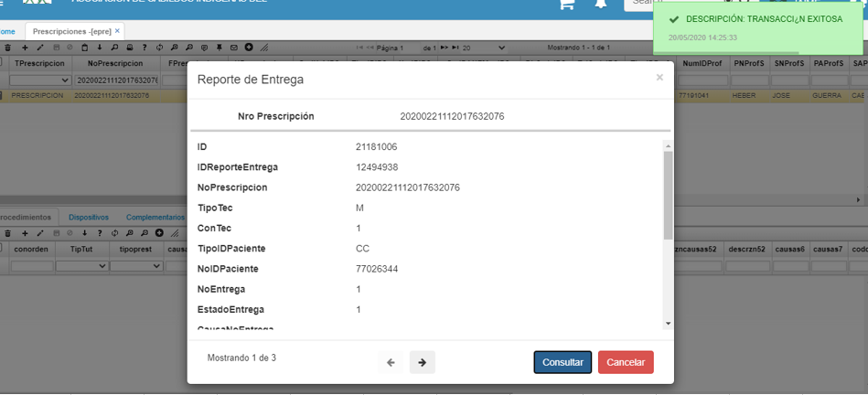Click the printer icon in the prescriptions toolbar

[x=130, y=48]
